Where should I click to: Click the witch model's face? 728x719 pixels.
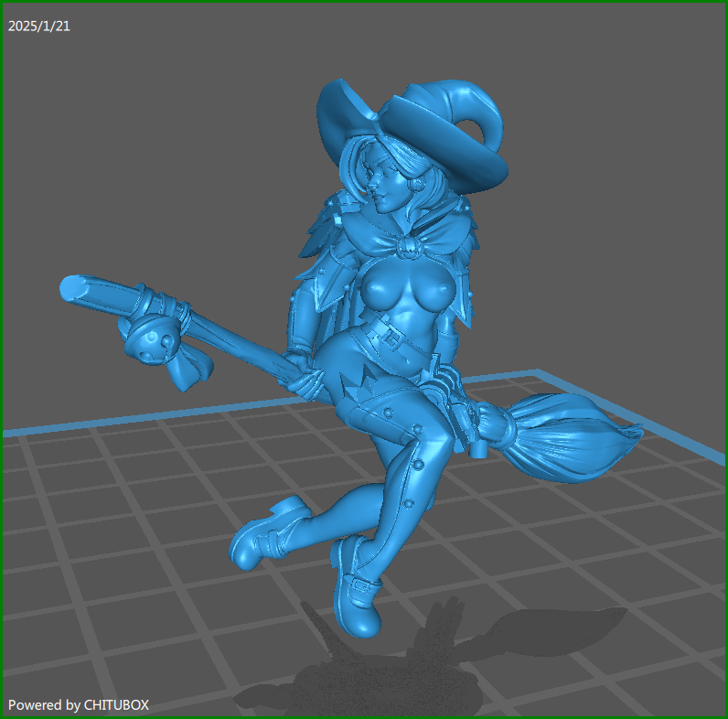click(385, 180)
